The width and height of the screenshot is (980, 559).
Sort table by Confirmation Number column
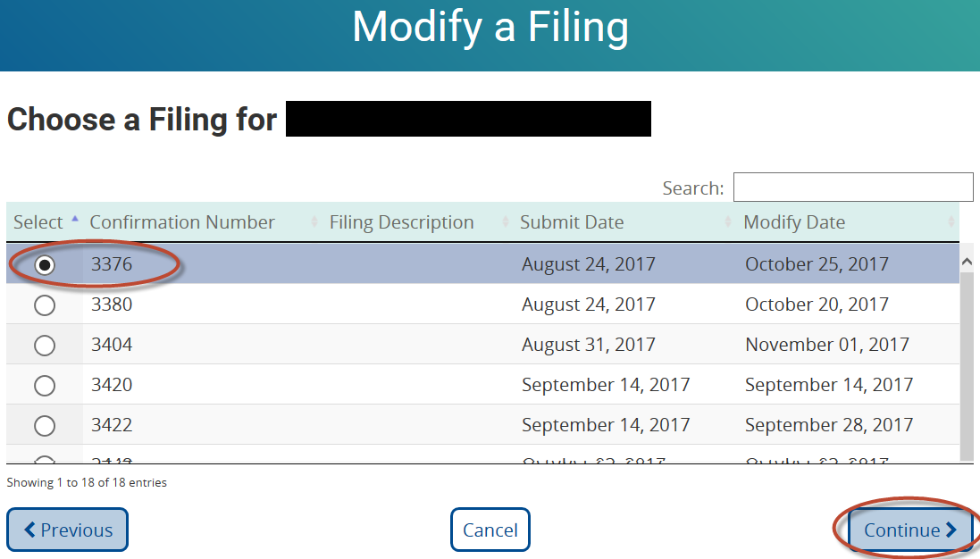point(182,222)
